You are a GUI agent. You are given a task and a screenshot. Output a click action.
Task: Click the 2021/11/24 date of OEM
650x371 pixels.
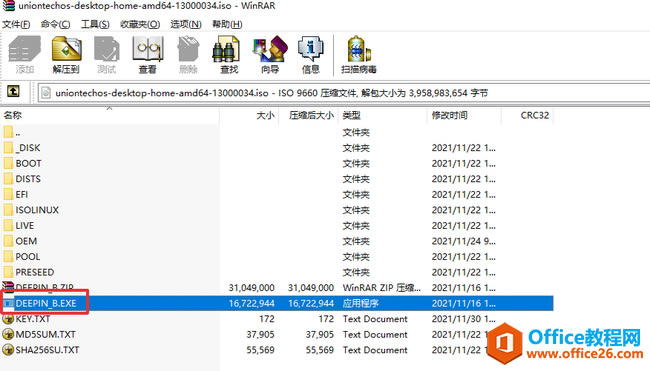coord(463,241)
